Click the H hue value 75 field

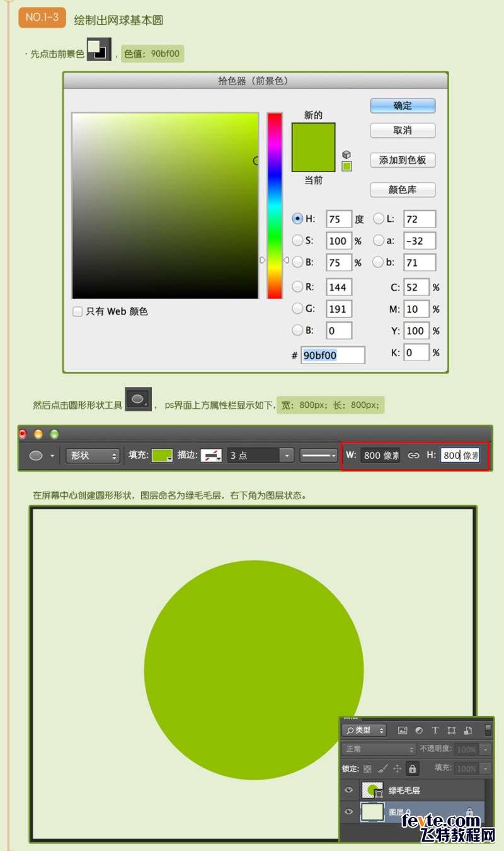point(339,219)
